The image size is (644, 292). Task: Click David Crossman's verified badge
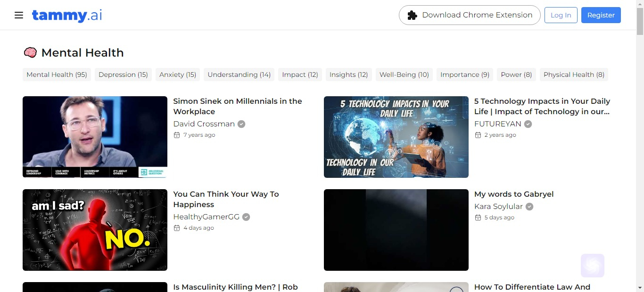241,124
